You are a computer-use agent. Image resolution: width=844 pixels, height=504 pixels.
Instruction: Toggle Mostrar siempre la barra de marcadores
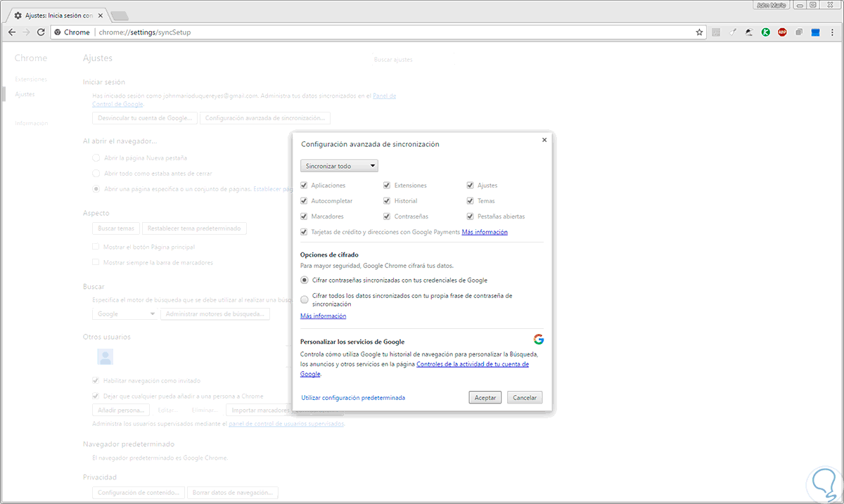pyautogui.click(x=96, y=263)
